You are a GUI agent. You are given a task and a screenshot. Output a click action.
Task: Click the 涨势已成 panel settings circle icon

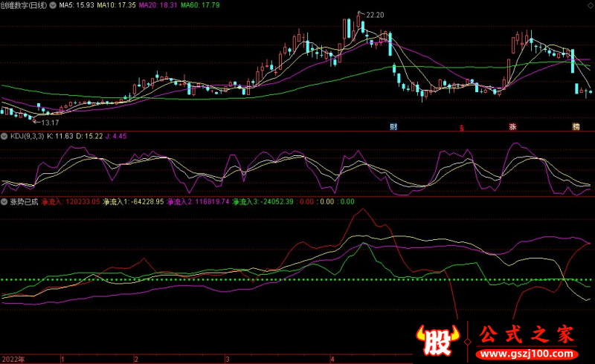[4, 201]
